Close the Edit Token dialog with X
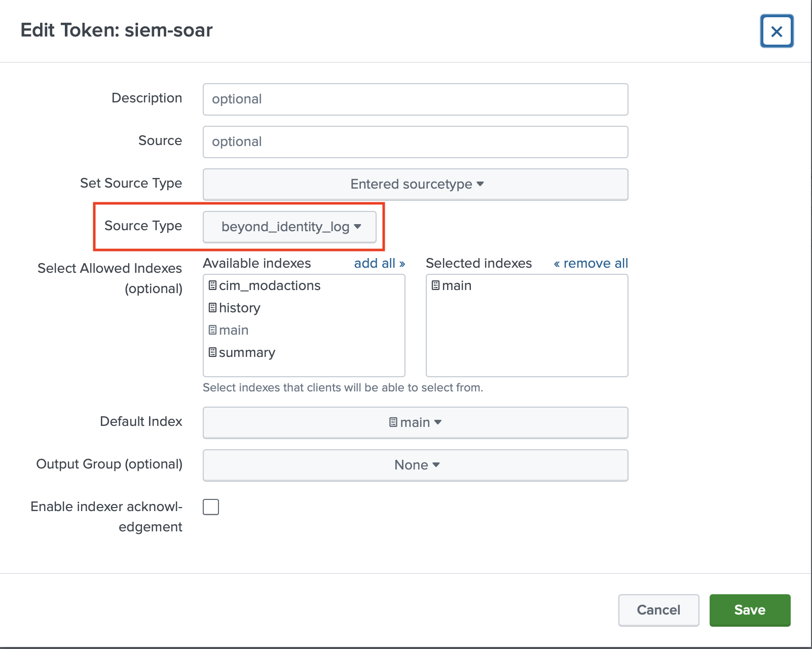This screenshot has height=649, width=812. 777,31
